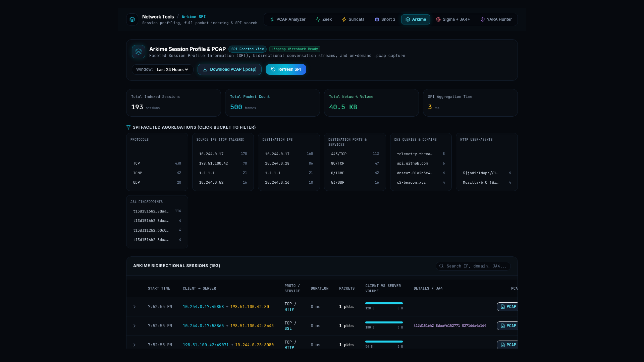Click the SPI Faceted View badge
644x362 pixels.
click(248, 49)
